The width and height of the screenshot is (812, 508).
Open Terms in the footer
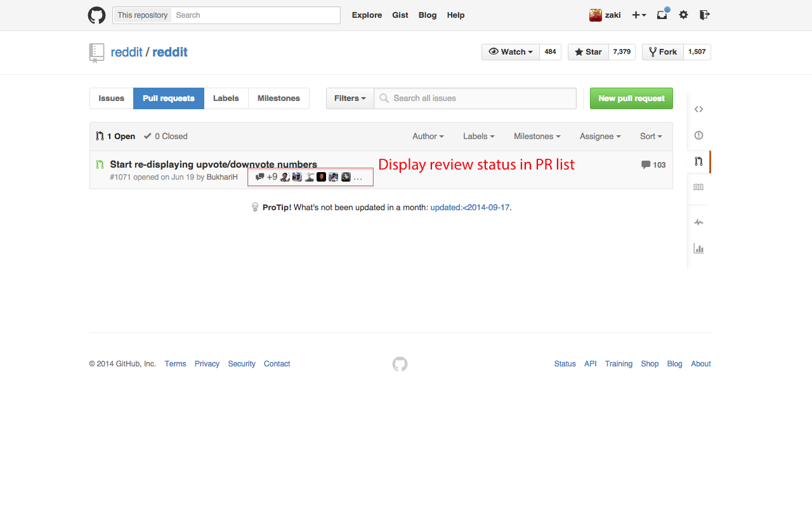175,364
